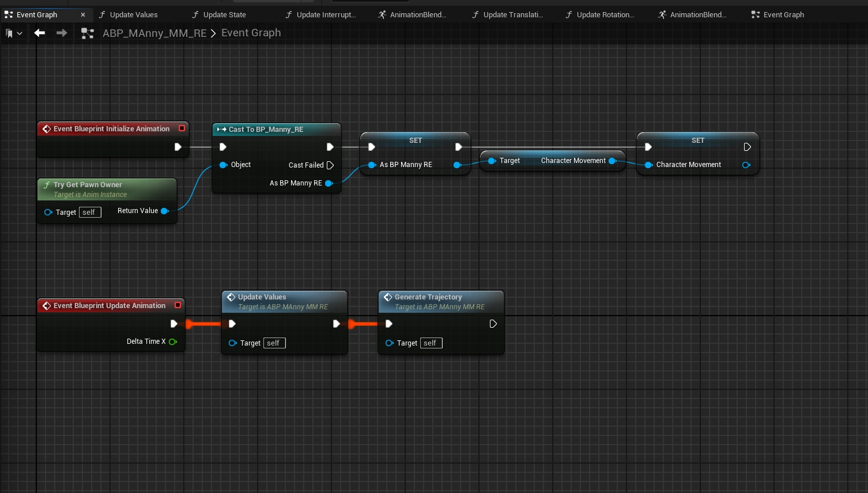
Task: Click the Target input pin on Try Get Pawn Owner
Action: tap(48, 213)
